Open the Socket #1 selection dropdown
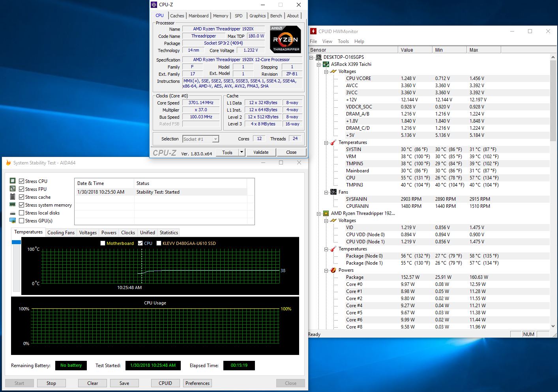This screenshot has width=558, height=392. [x=215, y=139]
